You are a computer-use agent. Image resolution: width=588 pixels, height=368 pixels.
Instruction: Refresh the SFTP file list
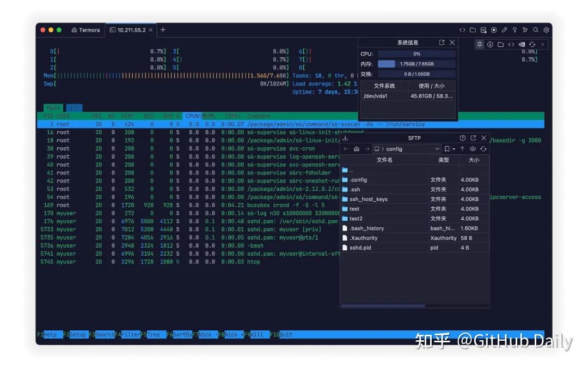[x=483, y=149]
